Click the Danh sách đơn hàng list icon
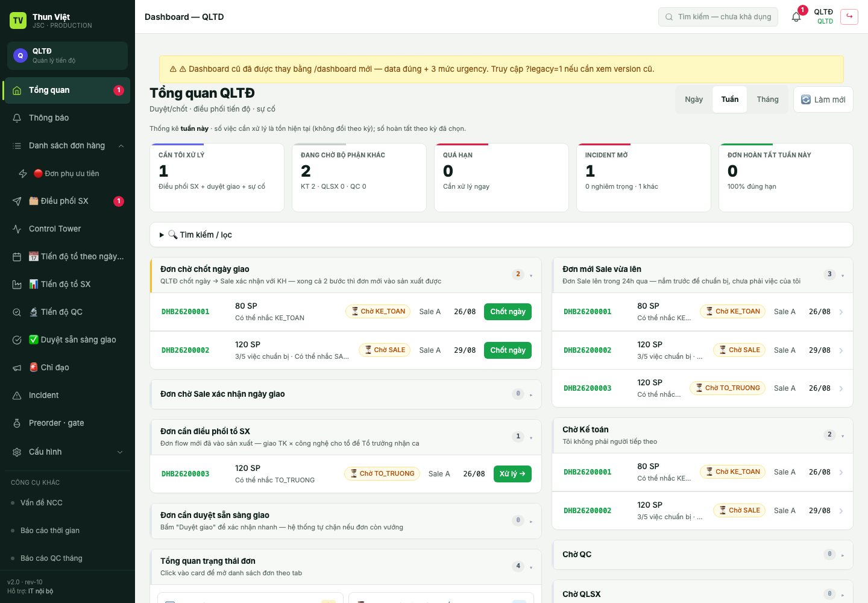This screenshot has height=603, width=868. click(17, 146)
